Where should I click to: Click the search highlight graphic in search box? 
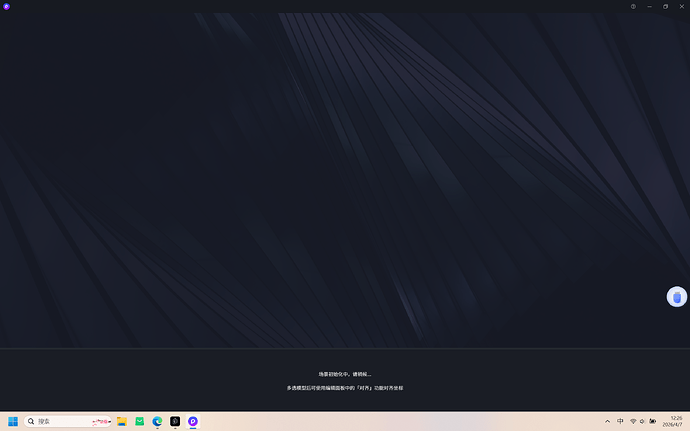tap(100, 421)
